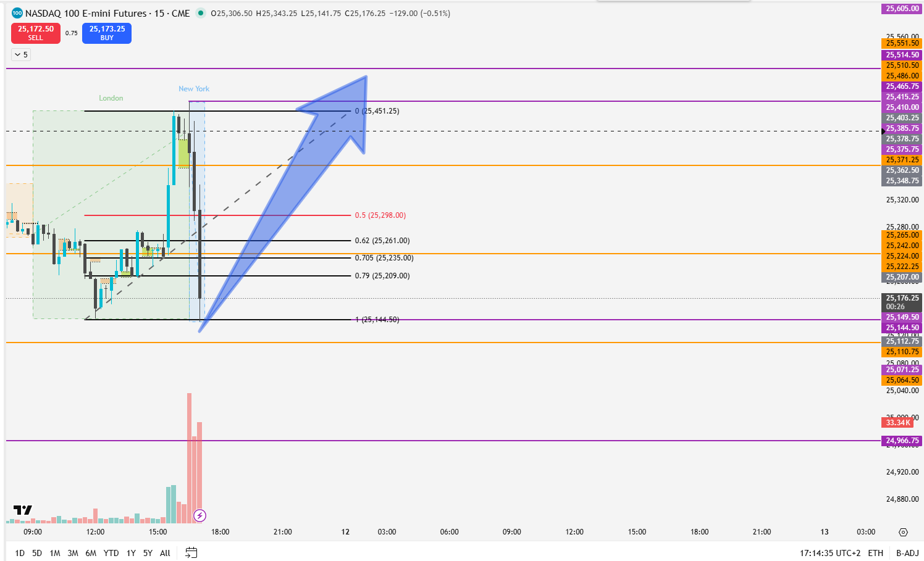Click the purple lightning event marker
The width and height of the screenshot is (924, 561).
[199, 515]
